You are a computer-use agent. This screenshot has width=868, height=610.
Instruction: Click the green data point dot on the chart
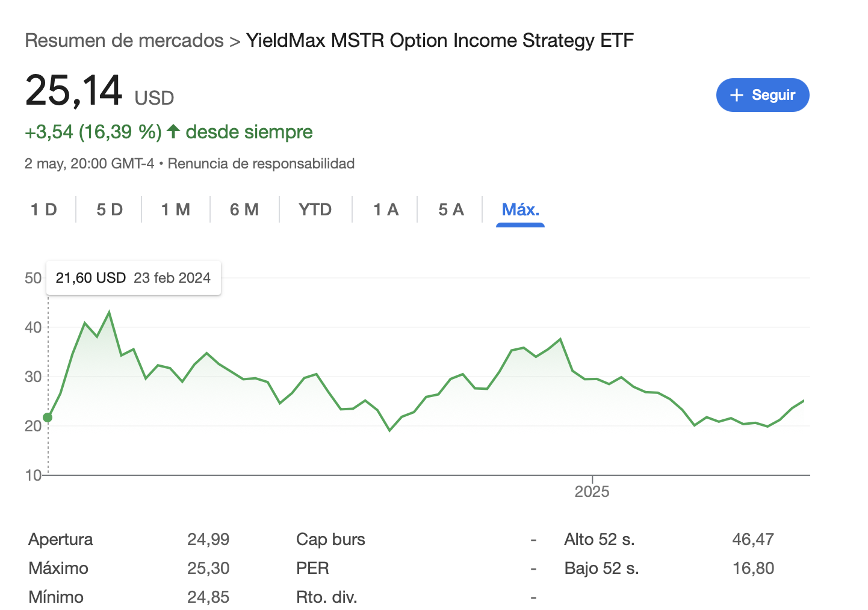click(48, 417)
